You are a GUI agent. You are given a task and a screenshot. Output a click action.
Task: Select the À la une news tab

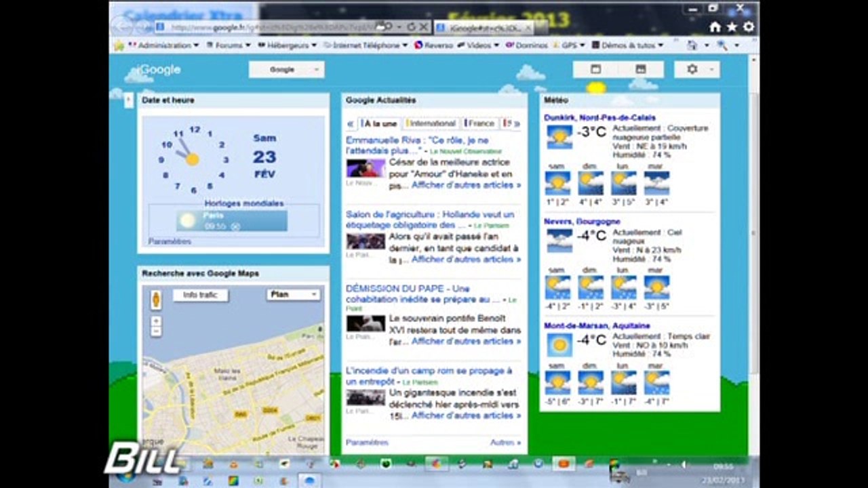pos(379,123)
